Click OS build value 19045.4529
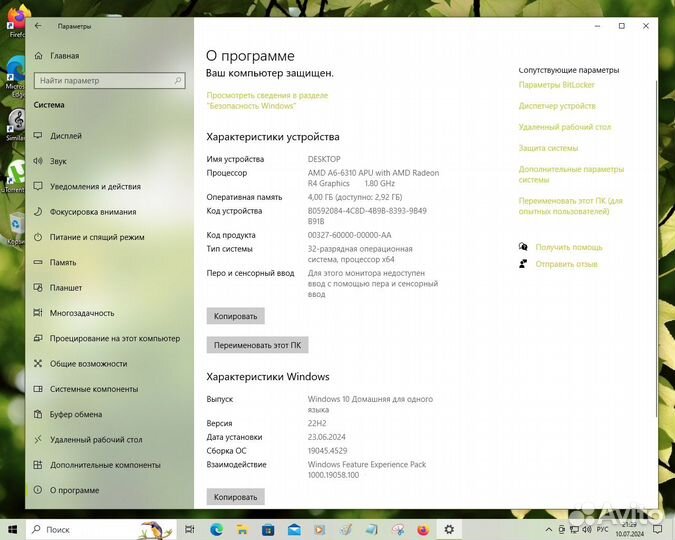The image size is (675, 540). [x=327, y=451]
